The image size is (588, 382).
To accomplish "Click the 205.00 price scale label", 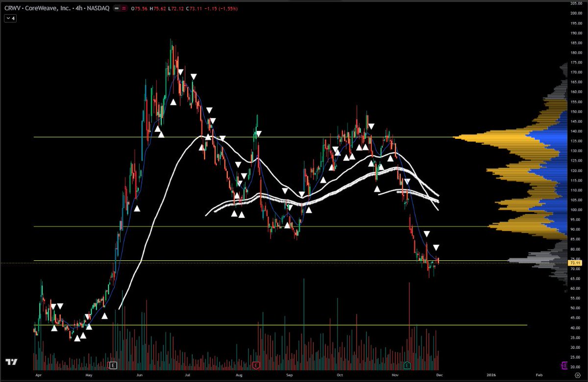I will click(x=575, y=3).
